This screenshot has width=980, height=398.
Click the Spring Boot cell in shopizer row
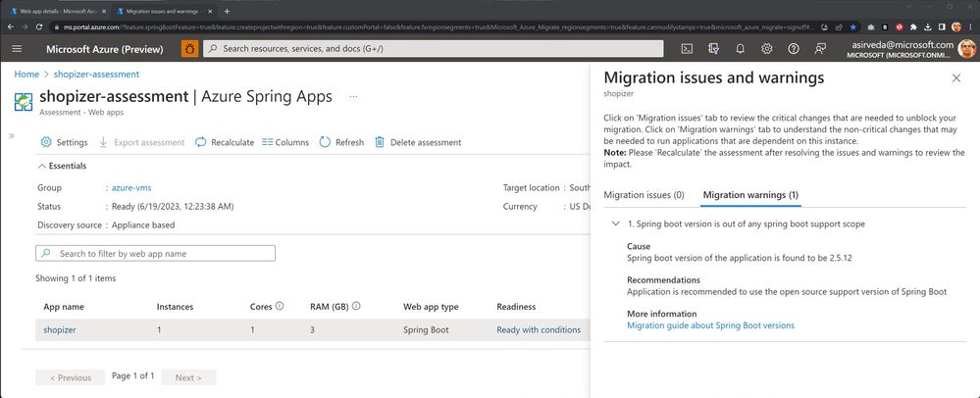click(x=426, y=330)
